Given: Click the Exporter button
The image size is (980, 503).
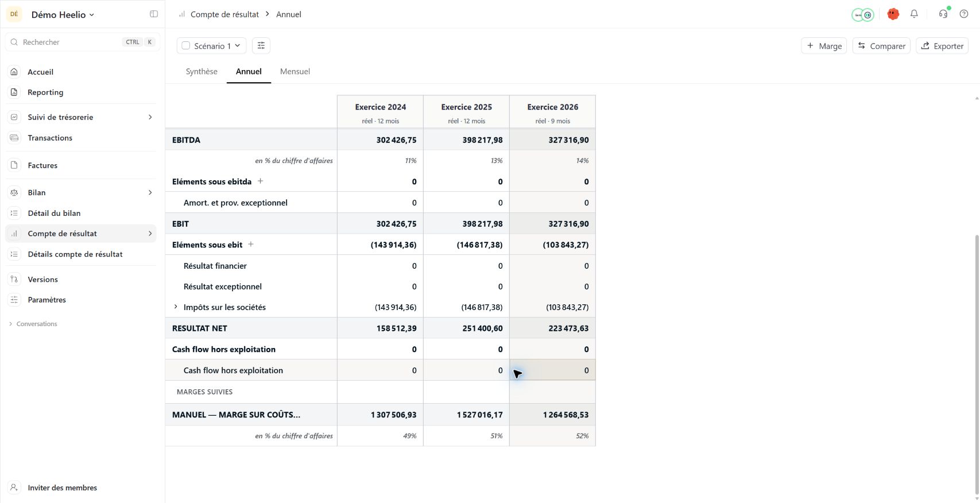Looking at the screenshot, I should pos(942,46).
